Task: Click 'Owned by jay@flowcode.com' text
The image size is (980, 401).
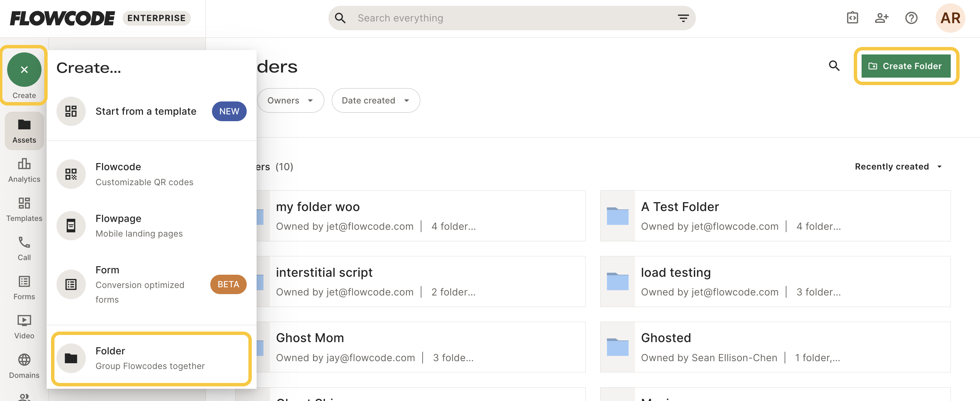Action: point(345,358)
